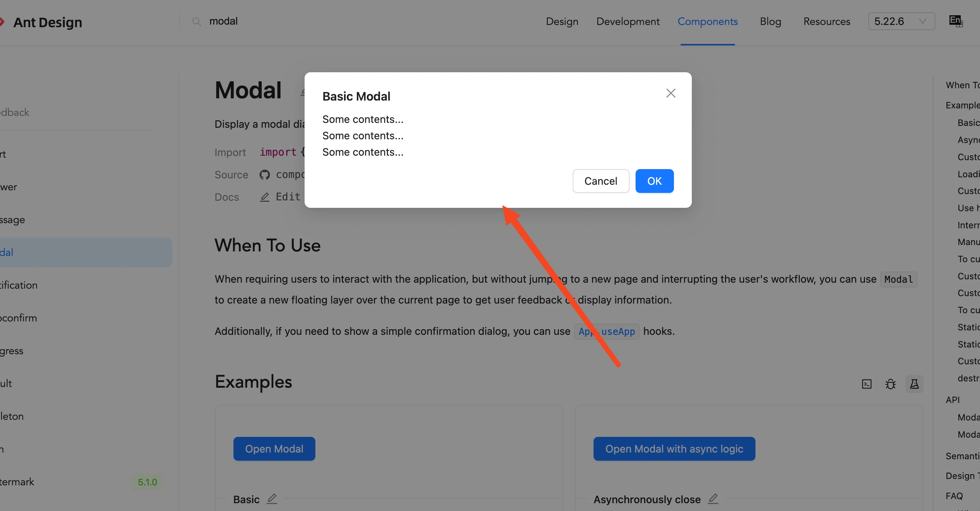The height and width of the screenshot is (511, 980).
Task: Select the Components tab
Action: (x=707, y=21)
